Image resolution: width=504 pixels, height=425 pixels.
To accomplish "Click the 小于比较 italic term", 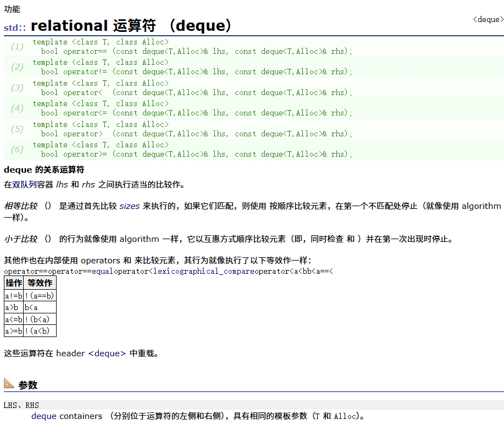I will tap(20, 239).
